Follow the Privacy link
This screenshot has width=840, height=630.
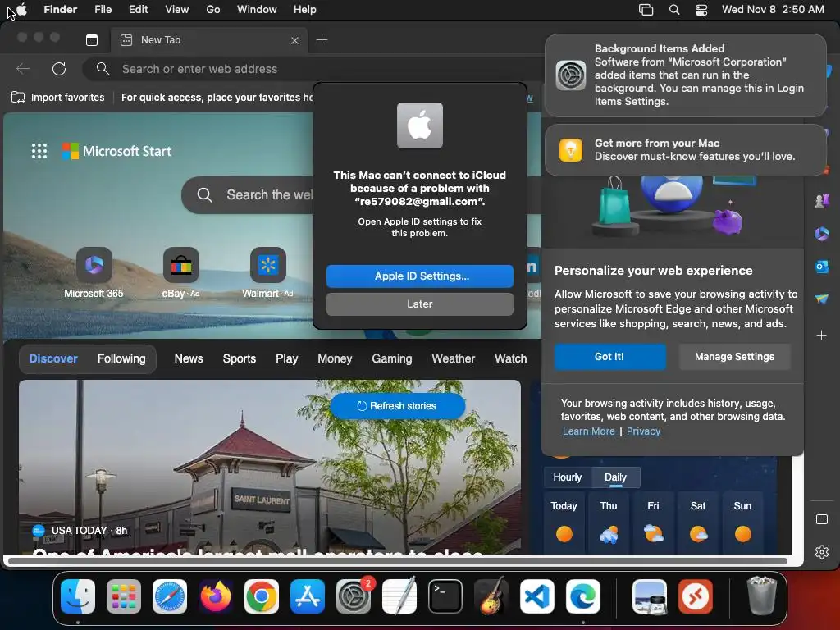tap(643, 431)
